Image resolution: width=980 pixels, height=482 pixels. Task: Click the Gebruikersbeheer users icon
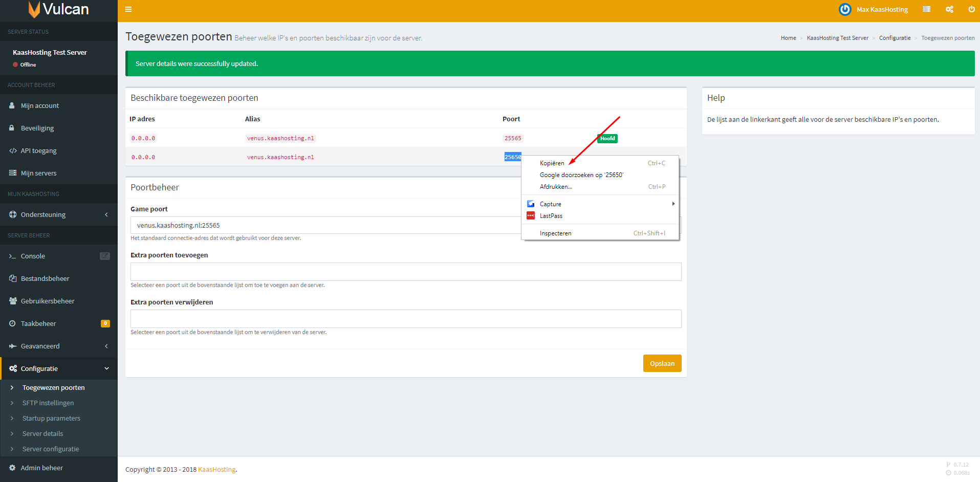pyautogui.click(x=13, y=301)
